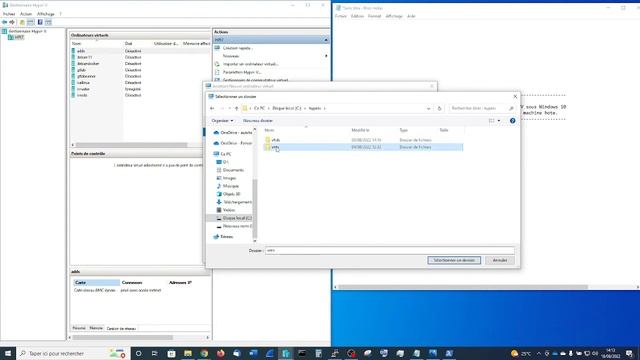
Task: Go up one folder level in dialog
Action: click(236, 109)
